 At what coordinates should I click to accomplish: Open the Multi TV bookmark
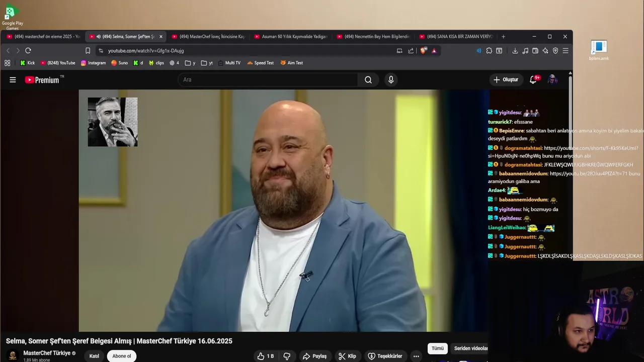click(229, 63)
